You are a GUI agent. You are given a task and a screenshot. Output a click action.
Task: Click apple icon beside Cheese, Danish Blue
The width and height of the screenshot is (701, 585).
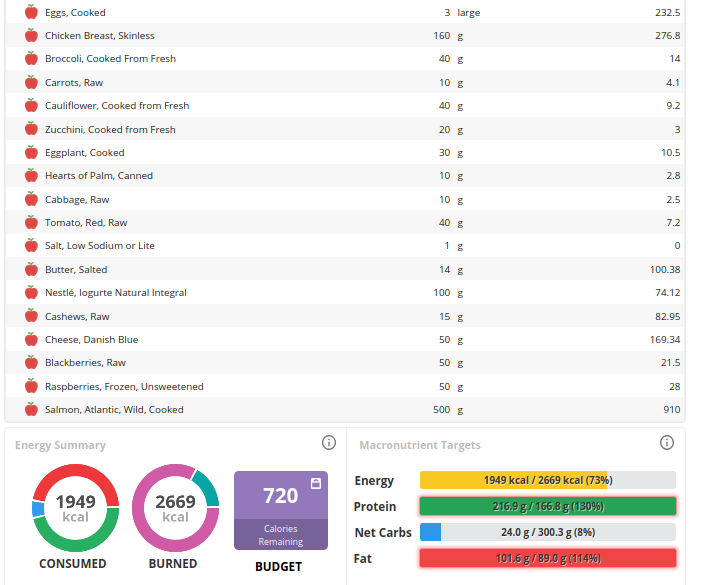coord(31,340)
